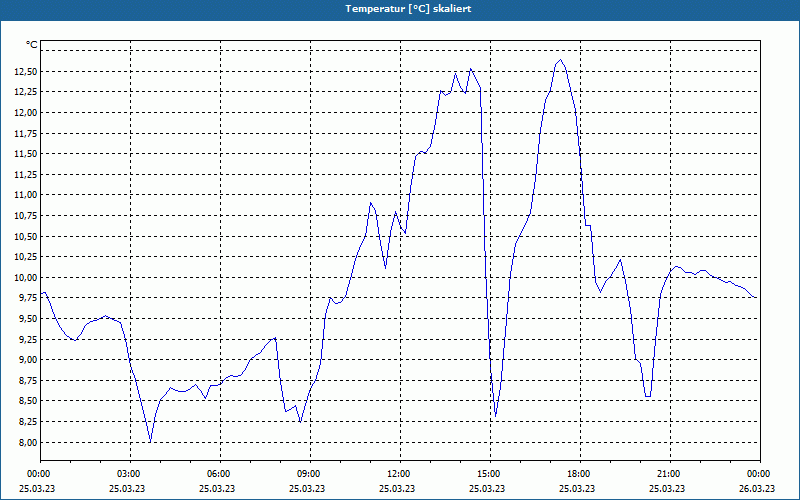
Task: Click the 21:00 time label
Action: (670, 474)
